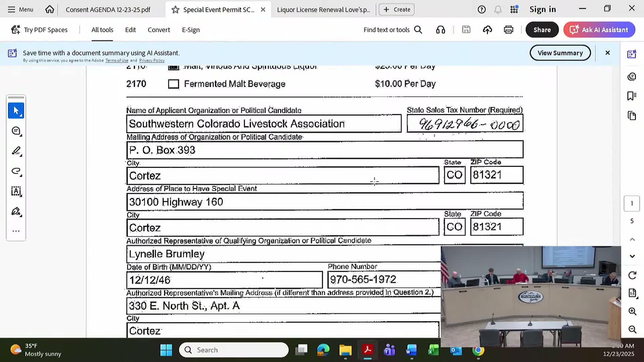
Task: Activate the Read Aloud headphones icon
Action: click(440, 29)
